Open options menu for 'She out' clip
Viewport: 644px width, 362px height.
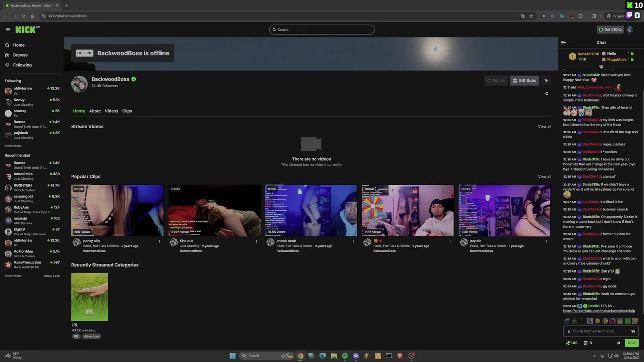pos(256,241)
